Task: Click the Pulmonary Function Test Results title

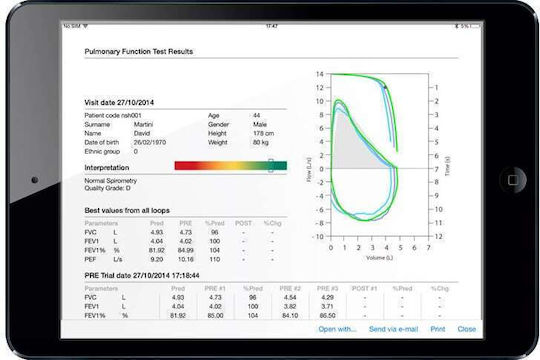Action: (139, 52)
